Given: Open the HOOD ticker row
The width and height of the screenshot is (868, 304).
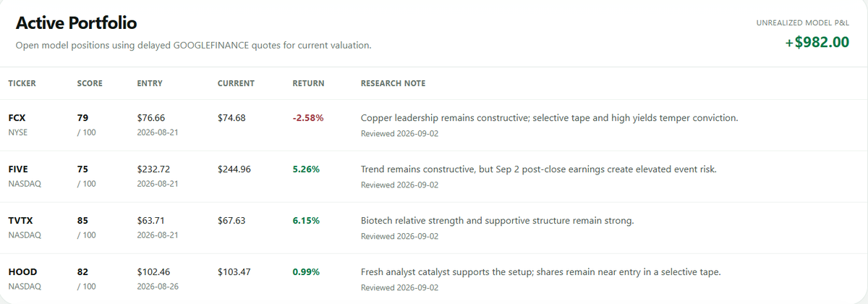Looking at the screenshot, I should pos(434,279).
